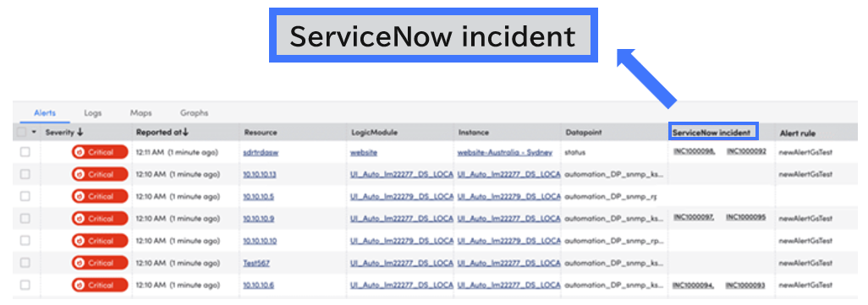Click the Critical badge for 10.10.10.6
Viewport: 868px width, 305px height.
pos(100,285)
